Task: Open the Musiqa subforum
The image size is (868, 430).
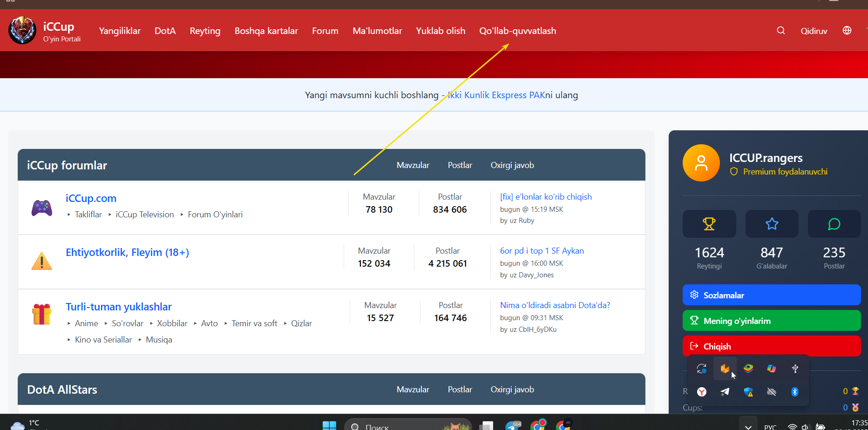Action: click(x=159, y=340)
